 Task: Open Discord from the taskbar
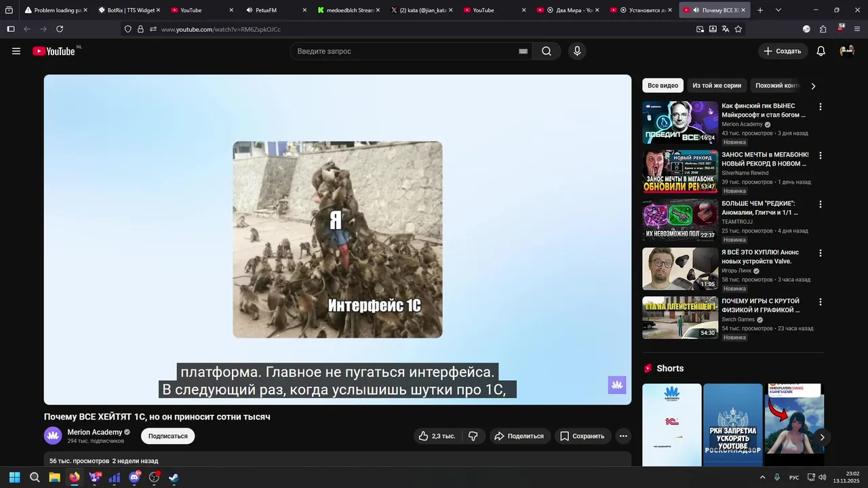[134, 477]
